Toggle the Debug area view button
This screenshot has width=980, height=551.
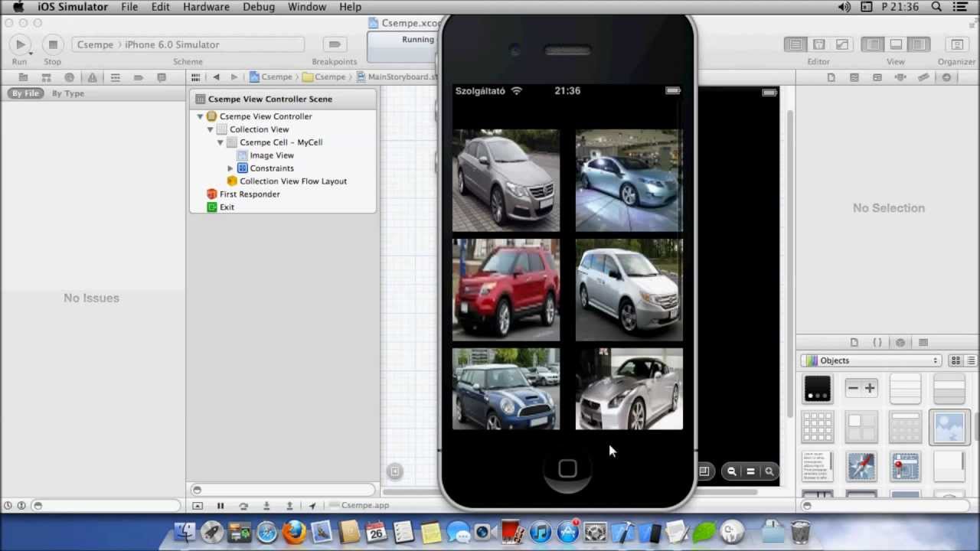[x=896, y=44]
